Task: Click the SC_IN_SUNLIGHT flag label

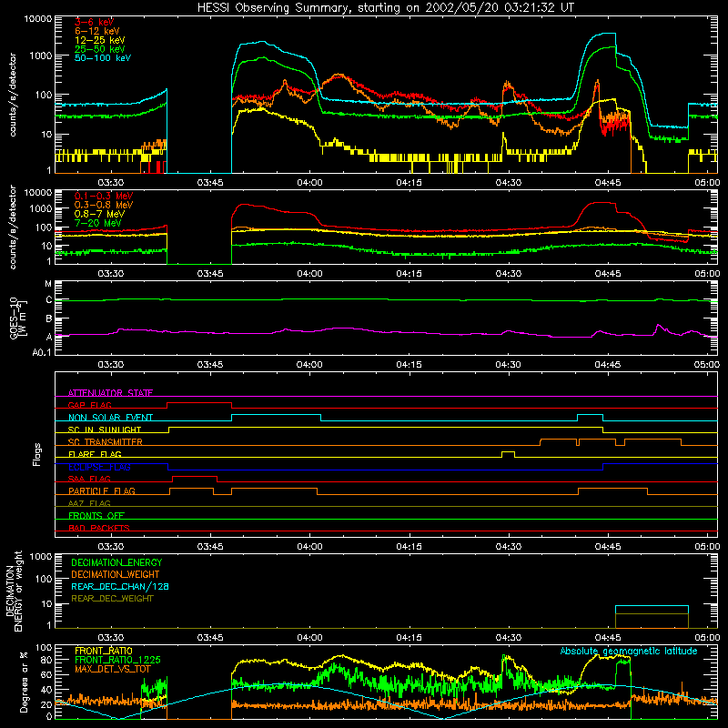Action: 105,430
